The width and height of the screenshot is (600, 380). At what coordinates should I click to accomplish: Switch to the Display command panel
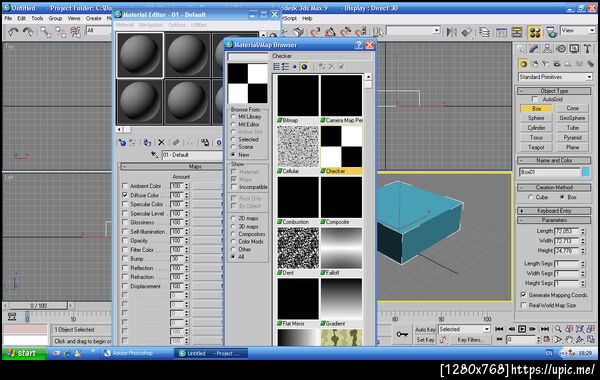pos(574,49)
